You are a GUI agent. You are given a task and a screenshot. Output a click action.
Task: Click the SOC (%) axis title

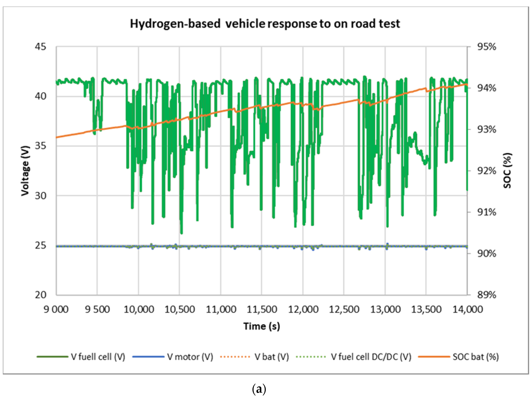point(507,171)
